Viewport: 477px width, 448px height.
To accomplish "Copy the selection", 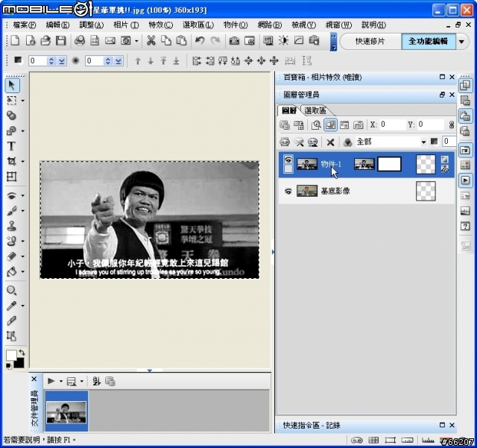I will pyautogui.click(x=165, y=40).
